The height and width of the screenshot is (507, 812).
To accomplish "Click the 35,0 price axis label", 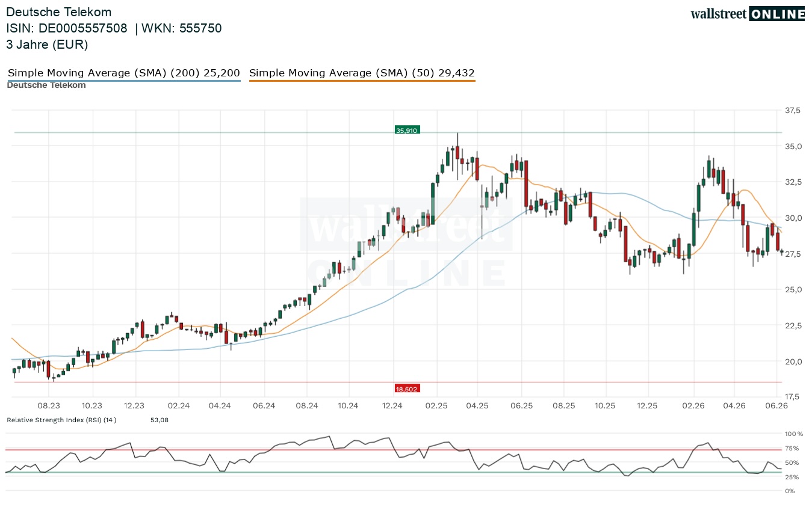I will tap(793, 146).
